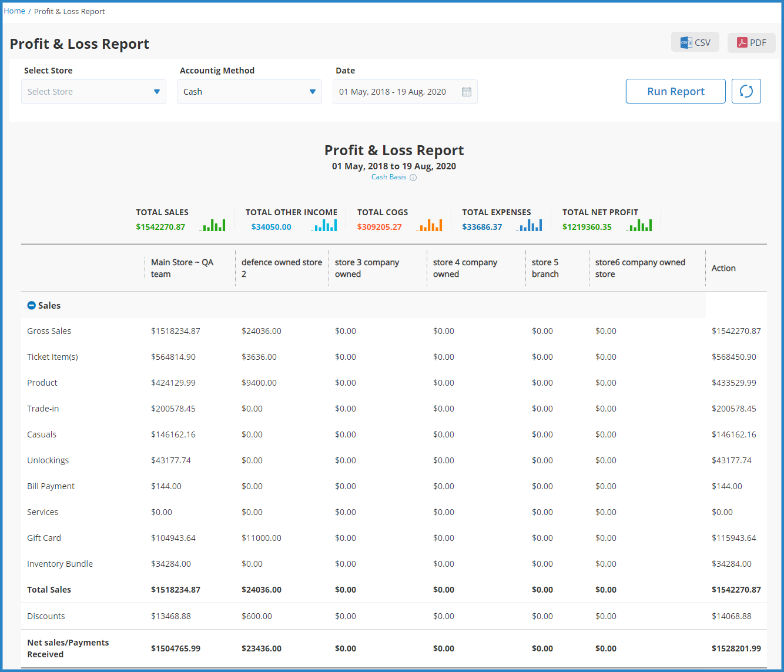Click the Total Sales amount $1542270.87 in summary
Image resolution: width=784 pixels, height=672 pixels.
tap(160, 227)
